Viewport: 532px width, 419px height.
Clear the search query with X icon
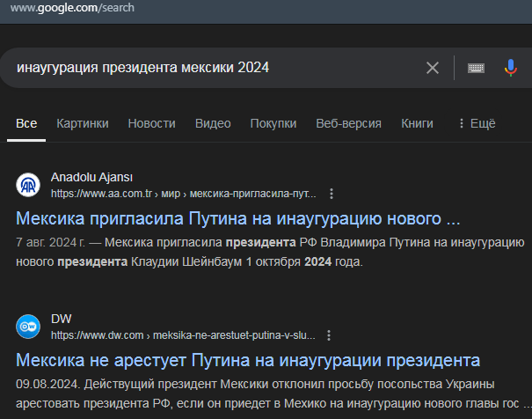coord(433,68)
